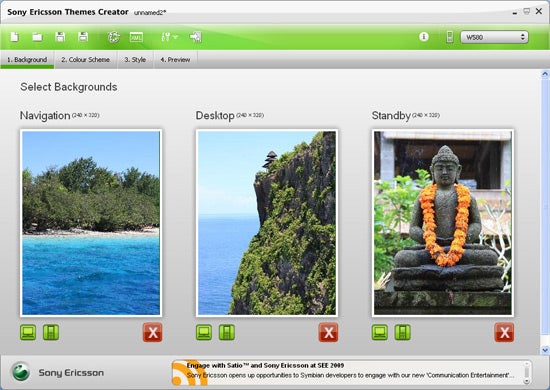Click the news ticker's down arrow
Viewport: 550px width, 390px height.
[526, 381]
